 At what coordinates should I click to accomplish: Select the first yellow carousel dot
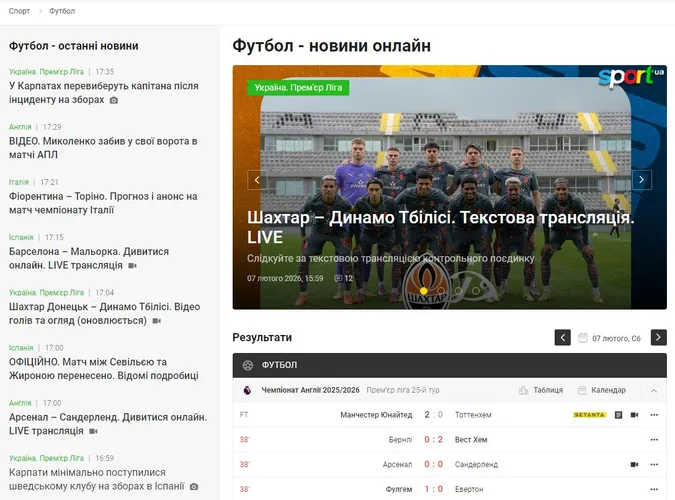pos(424,291)
